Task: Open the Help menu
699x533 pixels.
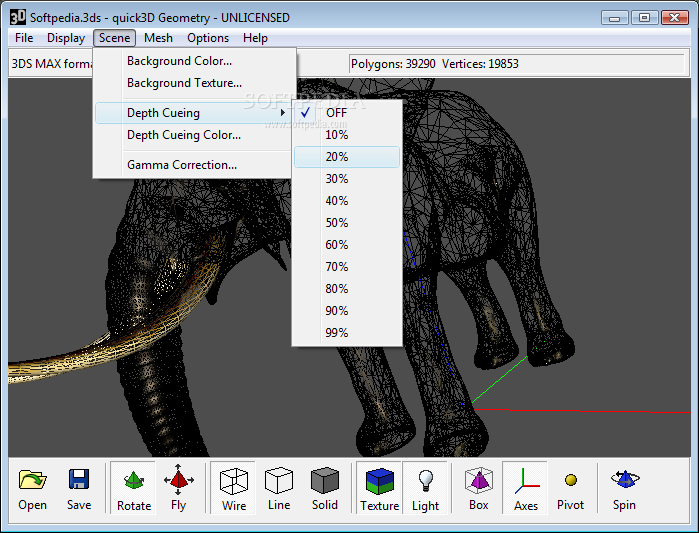Action: 255,38
